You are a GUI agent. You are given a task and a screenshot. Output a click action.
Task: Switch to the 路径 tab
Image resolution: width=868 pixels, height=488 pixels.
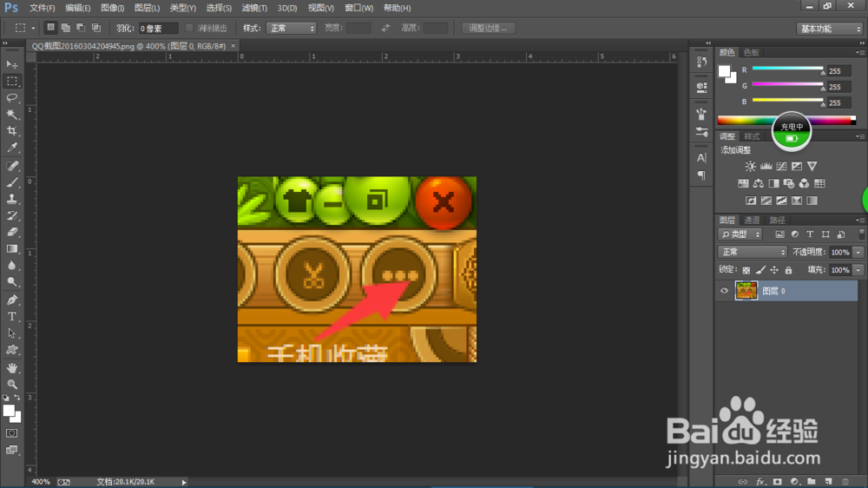pos(777,221)
